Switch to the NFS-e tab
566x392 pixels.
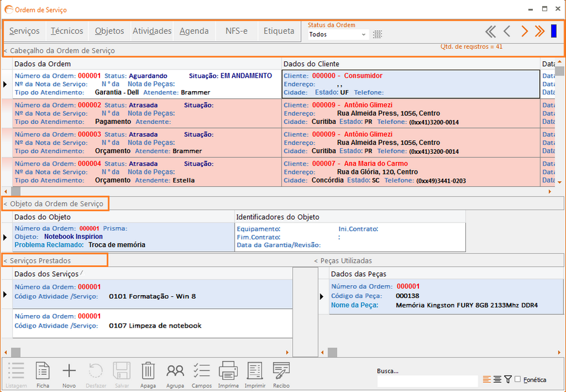[236, 31]
